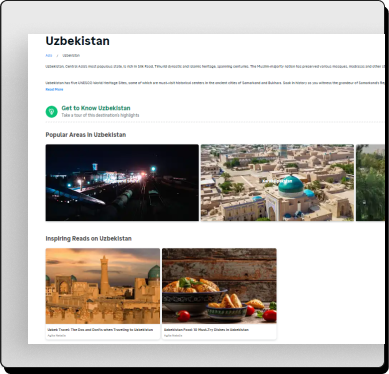
Task: Click the Popular Areas in Uzbekistan heading
Action: [86, 135]
